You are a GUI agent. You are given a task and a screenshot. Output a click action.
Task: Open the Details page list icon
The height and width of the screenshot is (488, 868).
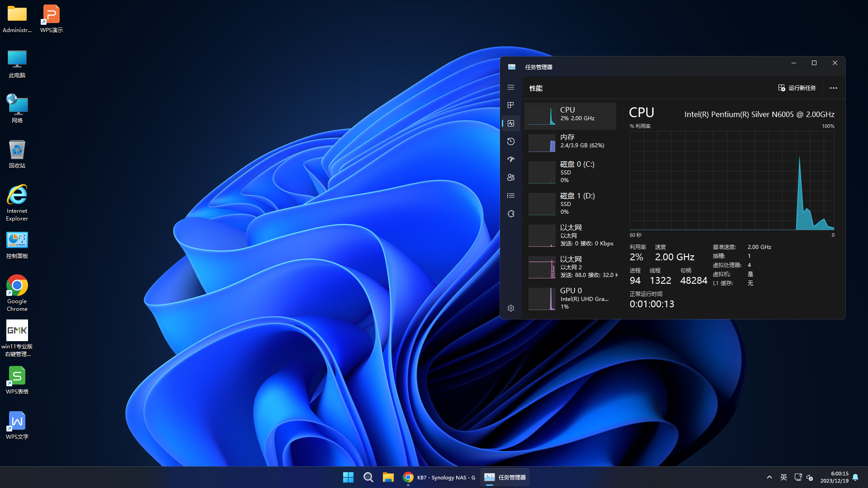coord(511,196)
